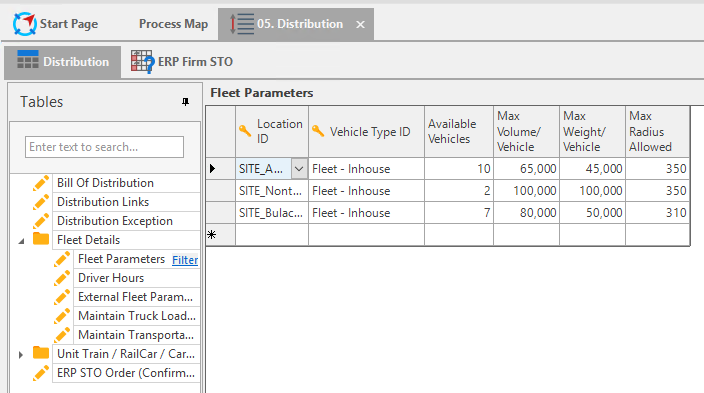Viewport: 704px width, 393px height.
Task: Click pencil icon beside Distribution Exception
Action: point(41,221)
